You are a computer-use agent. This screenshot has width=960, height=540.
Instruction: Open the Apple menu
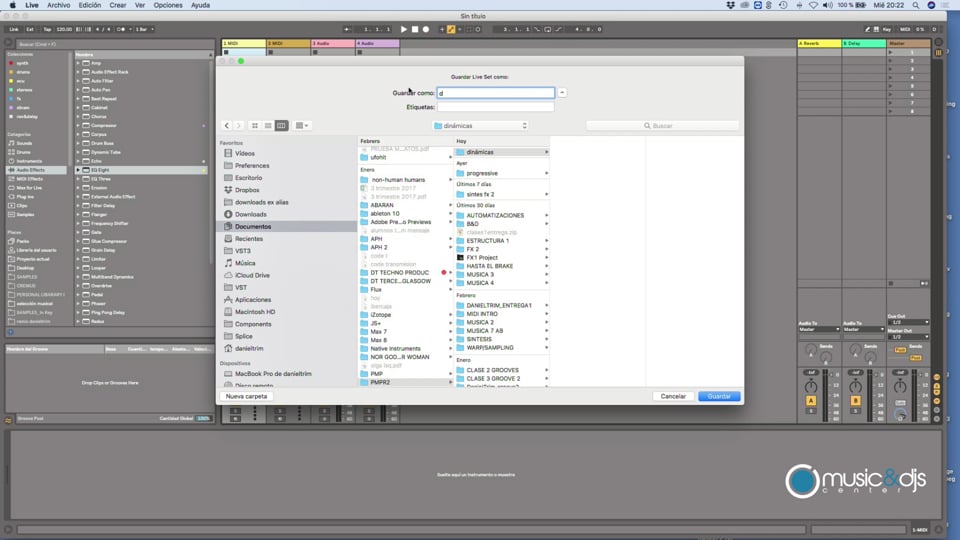click(12, 5)
